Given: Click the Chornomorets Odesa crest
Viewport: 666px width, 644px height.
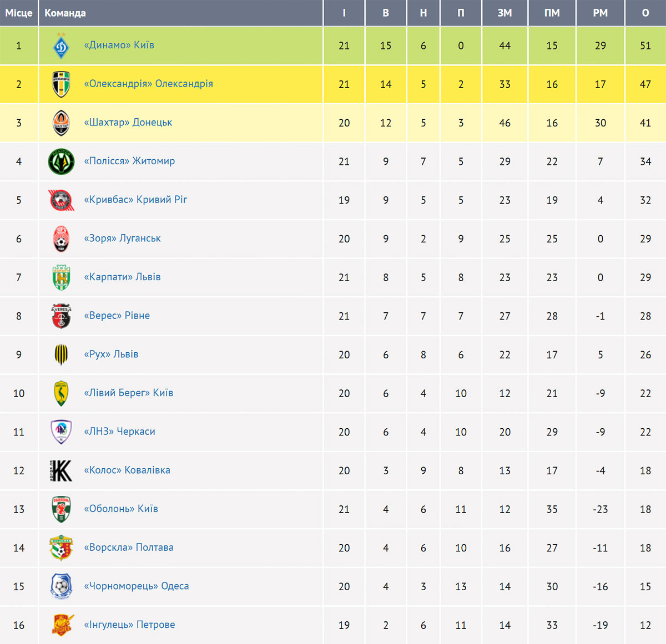Looking at the screenshot, I should (x=61, y=586).
